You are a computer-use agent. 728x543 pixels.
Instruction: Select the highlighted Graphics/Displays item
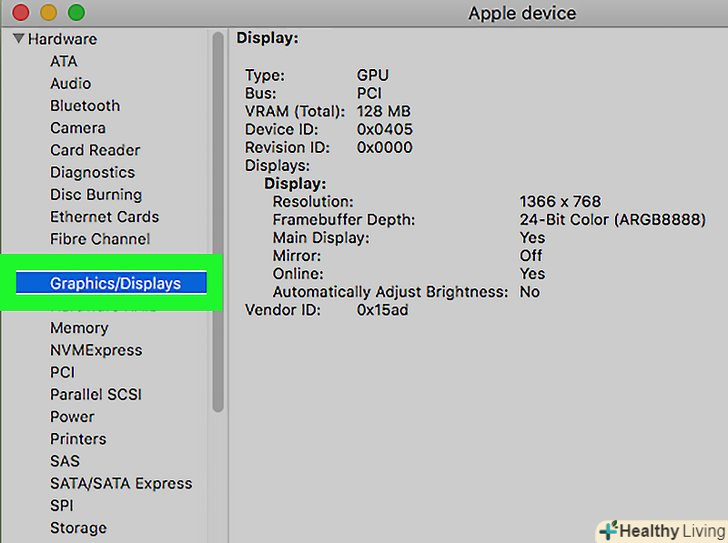(115, 284)
